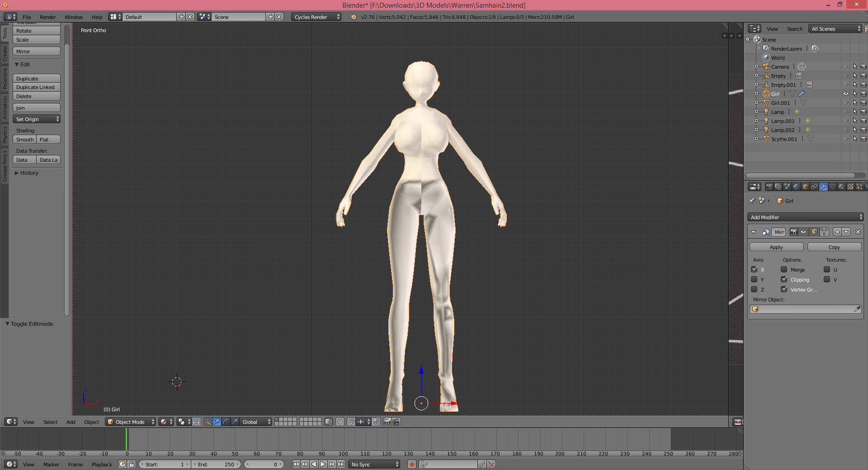This screenshot has width=868, height=470.
Task: Open the Modifiers wrench tab
Action: [823, 187]
